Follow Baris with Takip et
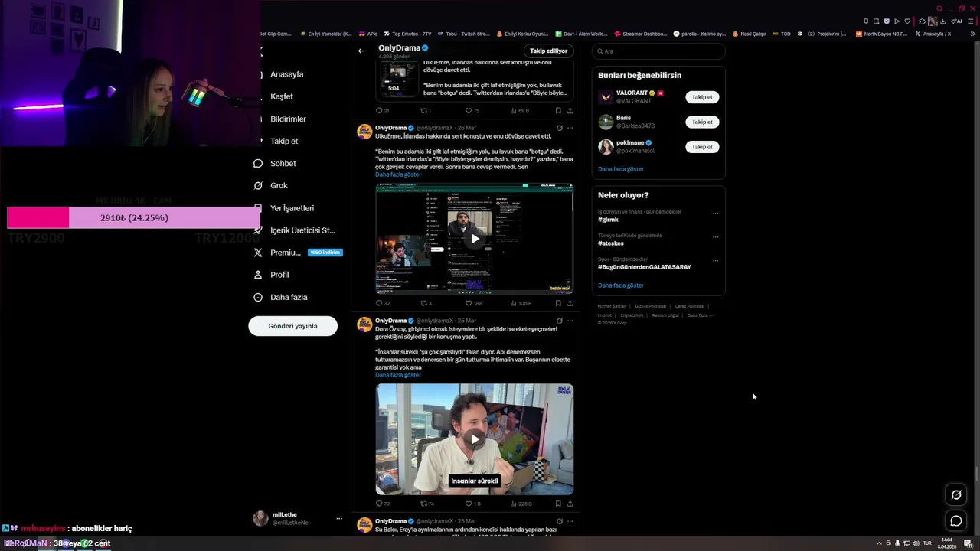 pyautogui.click(x=702, y=122)
